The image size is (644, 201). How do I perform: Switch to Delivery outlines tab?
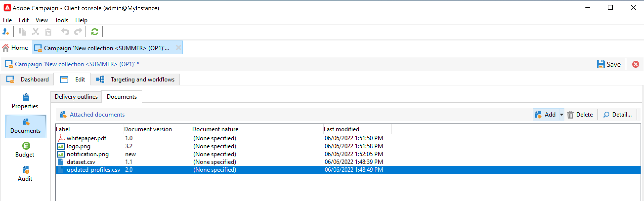(x=76, y=97)
